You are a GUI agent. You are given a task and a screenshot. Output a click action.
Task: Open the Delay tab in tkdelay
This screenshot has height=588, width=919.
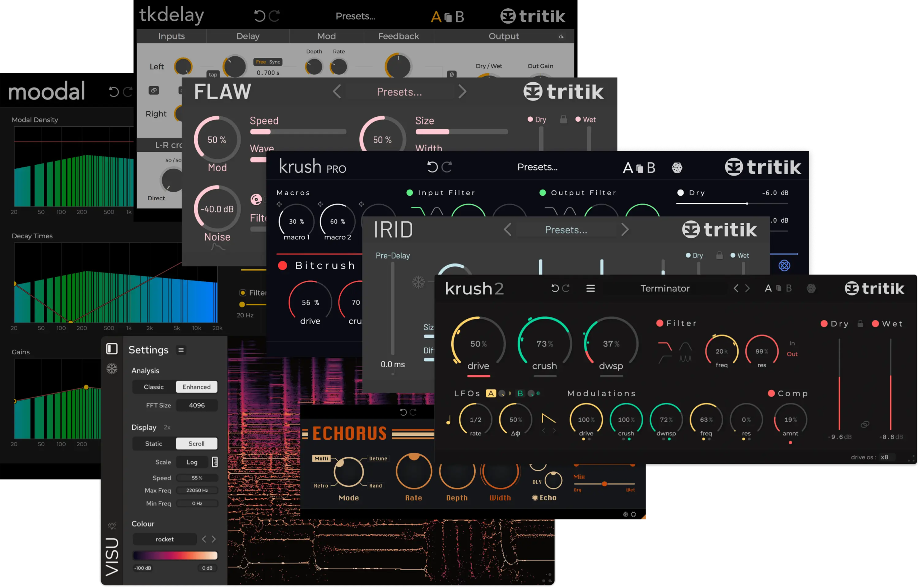pyautogui.click(x=248, y=36)
